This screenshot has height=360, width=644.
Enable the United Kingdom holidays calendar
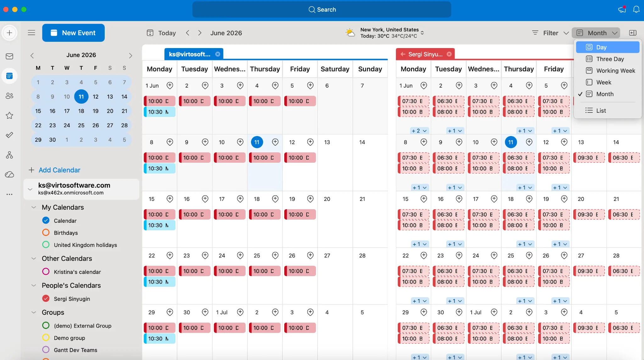(46, 245)
